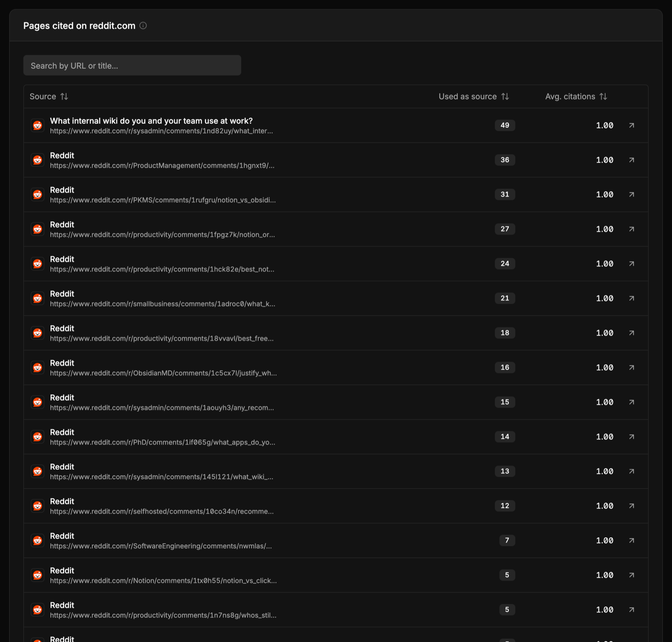Click the 49 used-as-source badge
The image size is (672, 642).
505,126
